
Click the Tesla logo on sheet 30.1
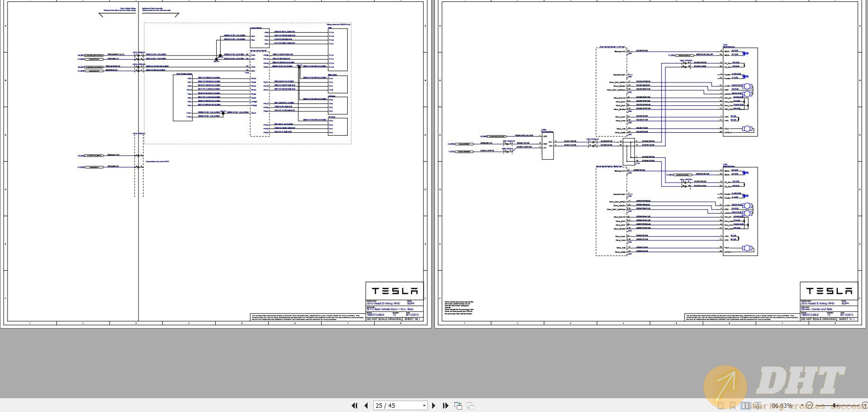point(395,291)
